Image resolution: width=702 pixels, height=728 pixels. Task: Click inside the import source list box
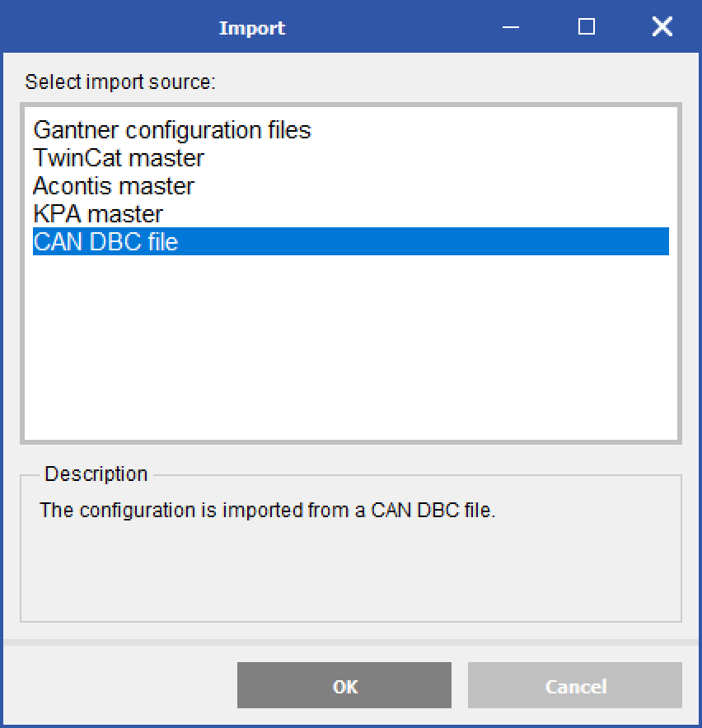click(x=350, y=346)
